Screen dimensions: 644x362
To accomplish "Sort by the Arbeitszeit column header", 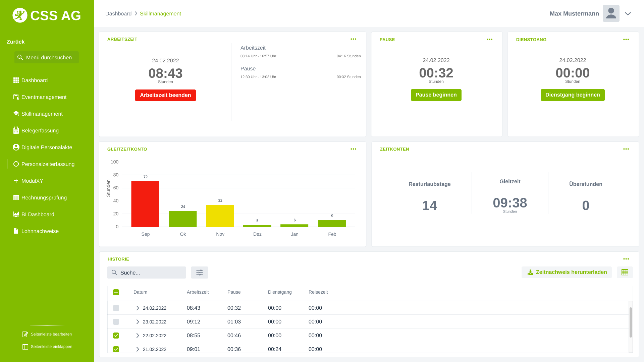I will click(x=198, y=292).
